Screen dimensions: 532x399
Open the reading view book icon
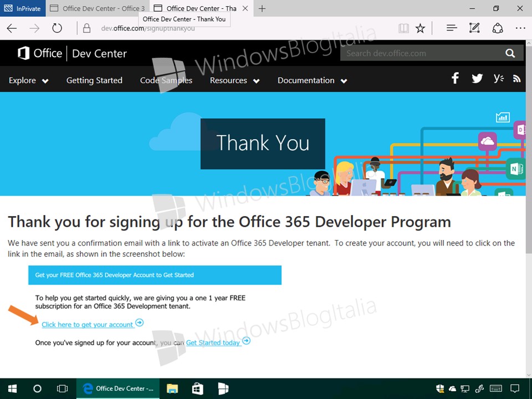pos(403,28)
